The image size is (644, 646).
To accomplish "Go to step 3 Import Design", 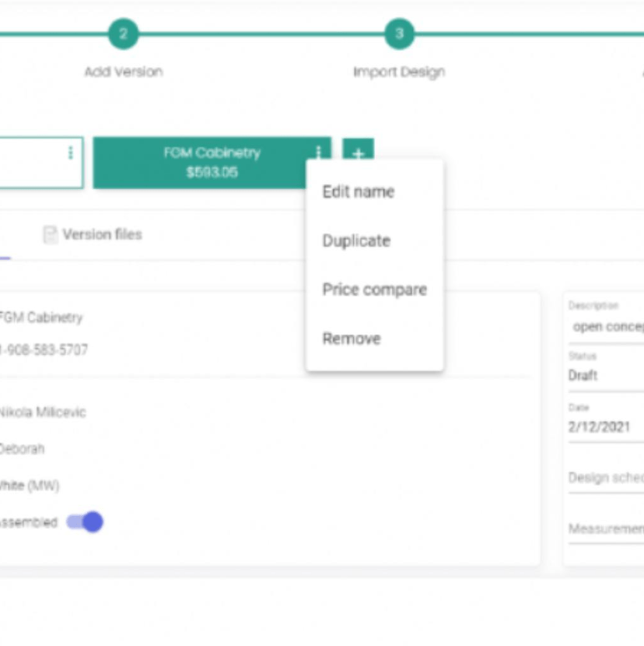I will pyautogui.click(x=399, y=33).
